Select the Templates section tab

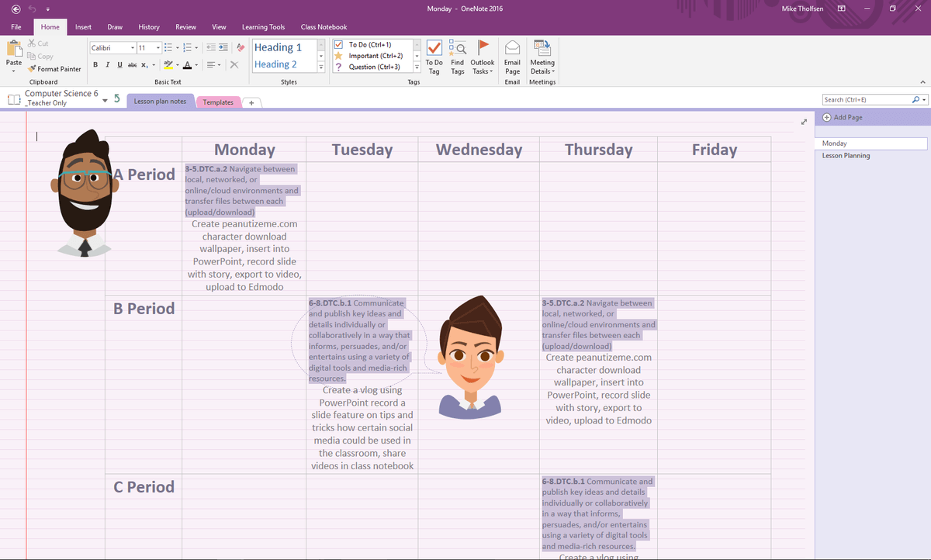click(x=218, y=102)
